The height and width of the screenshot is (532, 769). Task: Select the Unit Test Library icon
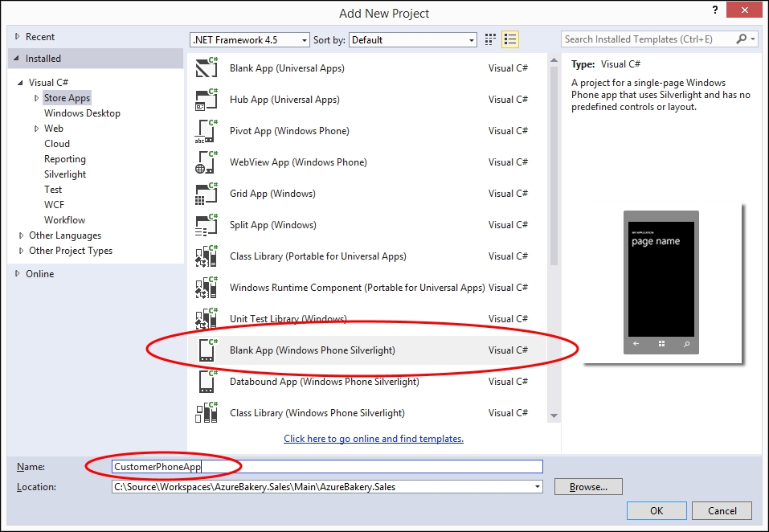click(x=207, y=319)
